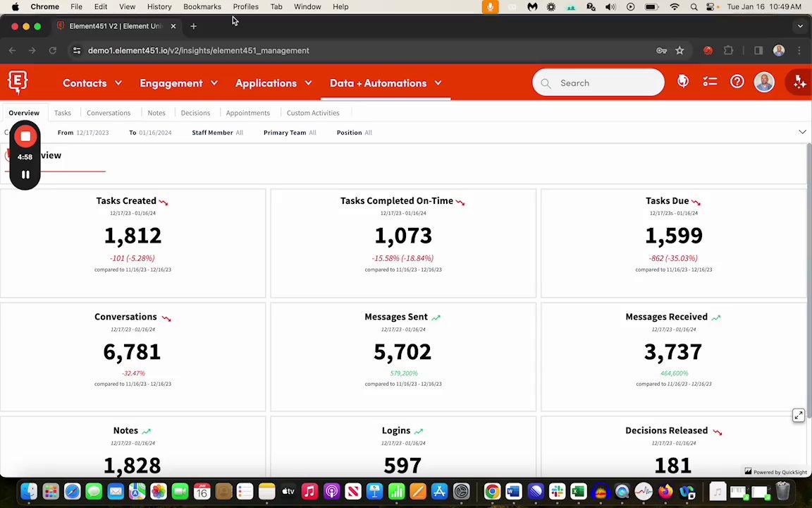Open the help question mark icon

[737, 81]
